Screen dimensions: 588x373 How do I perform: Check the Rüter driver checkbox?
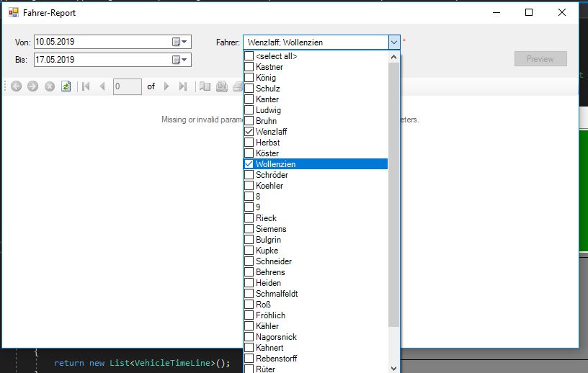click(249, 369)
